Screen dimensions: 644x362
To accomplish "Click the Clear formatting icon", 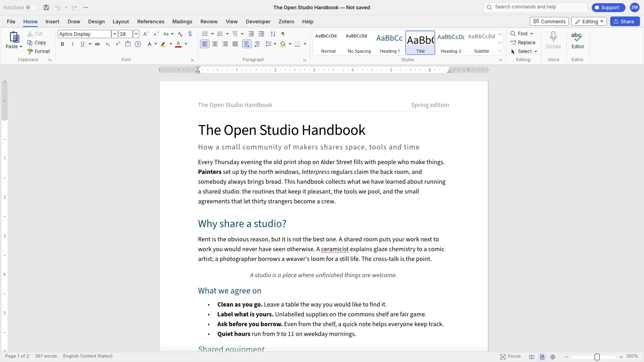I will pos(180,34).
